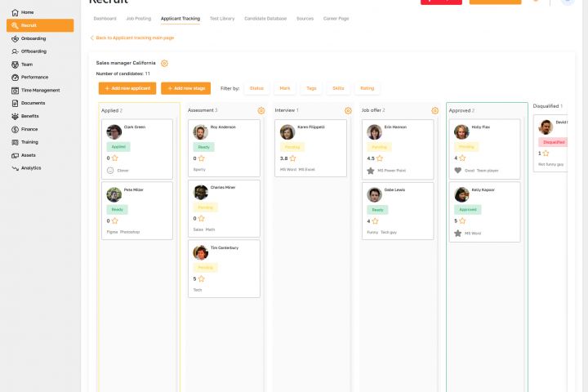Screen dimensions: 588x392
Task: Open the Assessment stage settings gear
Action: 261,111
